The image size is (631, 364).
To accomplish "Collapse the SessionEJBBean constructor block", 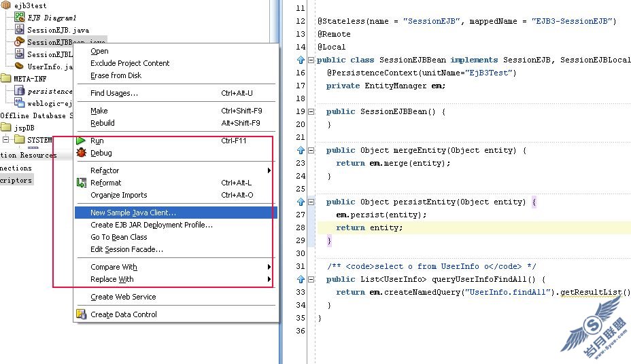I will point(311,111).
